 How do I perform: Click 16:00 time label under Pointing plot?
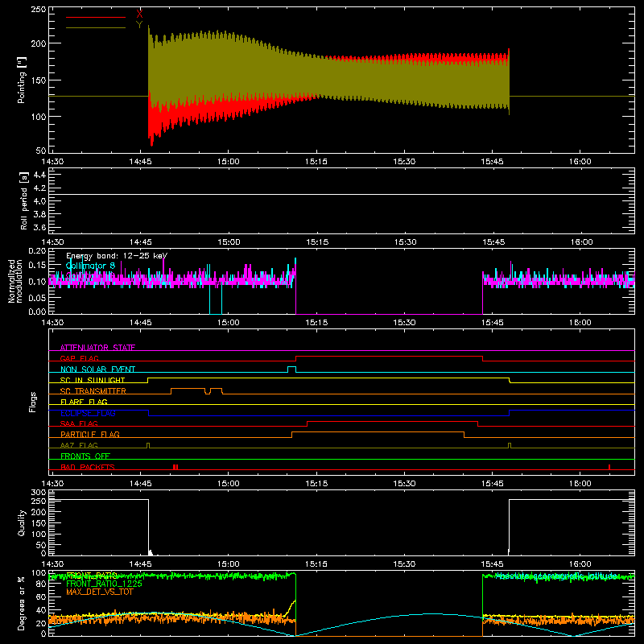(580, 162)
